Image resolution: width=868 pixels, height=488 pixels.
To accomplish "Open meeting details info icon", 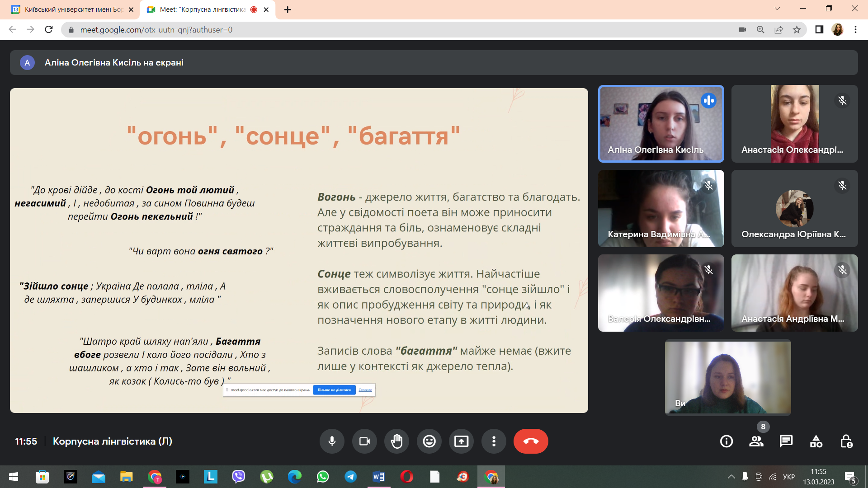I will coord(726,441).
